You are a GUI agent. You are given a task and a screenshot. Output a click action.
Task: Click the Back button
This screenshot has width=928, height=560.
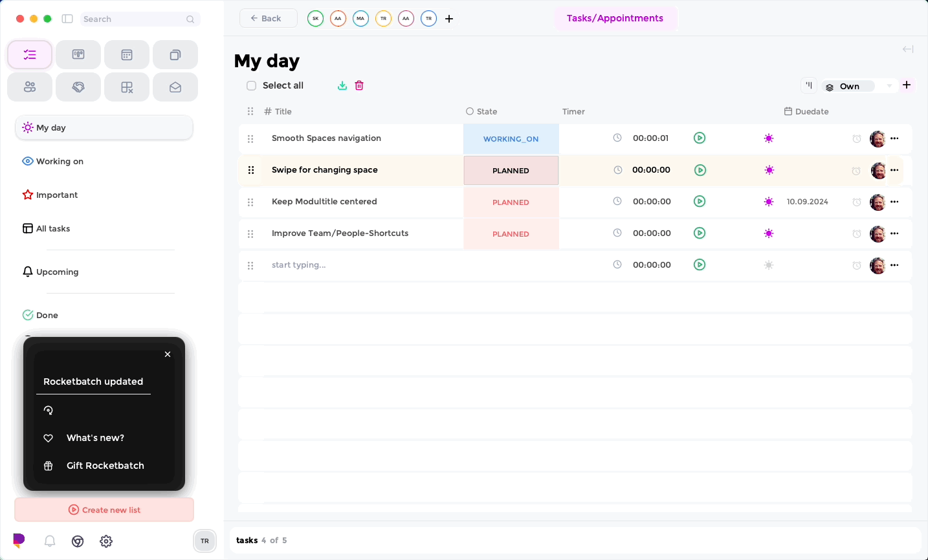[268, 18]
